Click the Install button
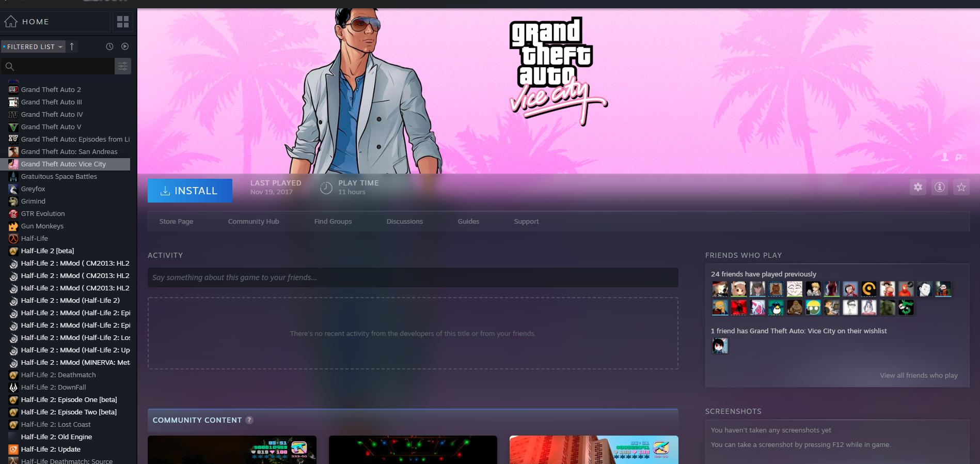This screenshot has width=980, height=464. pos(189,191)
